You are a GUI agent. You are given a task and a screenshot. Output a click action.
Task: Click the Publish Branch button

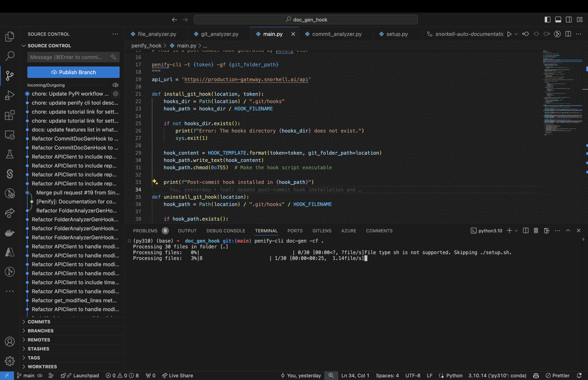73,72
